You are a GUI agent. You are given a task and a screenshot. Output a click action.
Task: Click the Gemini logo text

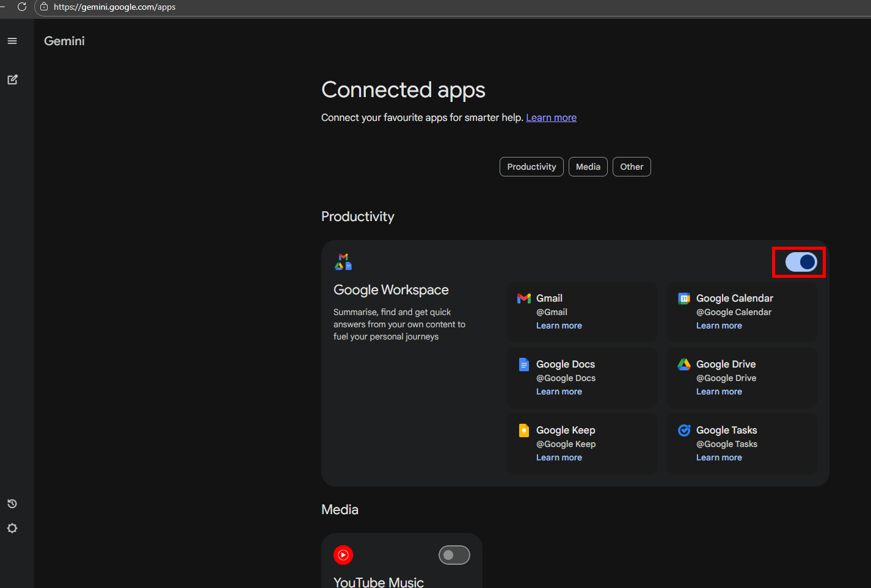[x=64, y=41]
